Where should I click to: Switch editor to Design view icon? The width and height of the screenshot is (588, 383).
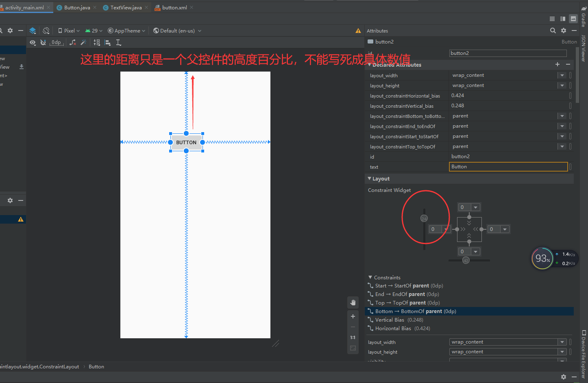(x=573, y=19)
